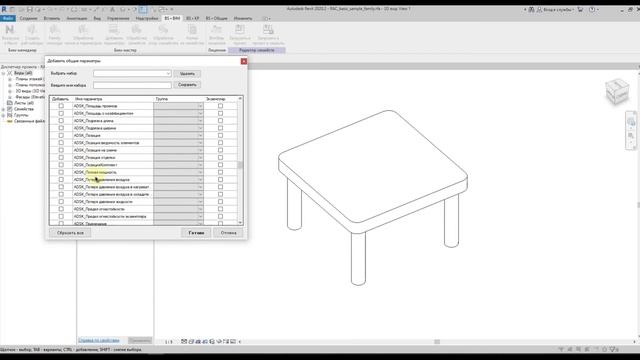Click the Листы sheets icon in project browser

10,103
